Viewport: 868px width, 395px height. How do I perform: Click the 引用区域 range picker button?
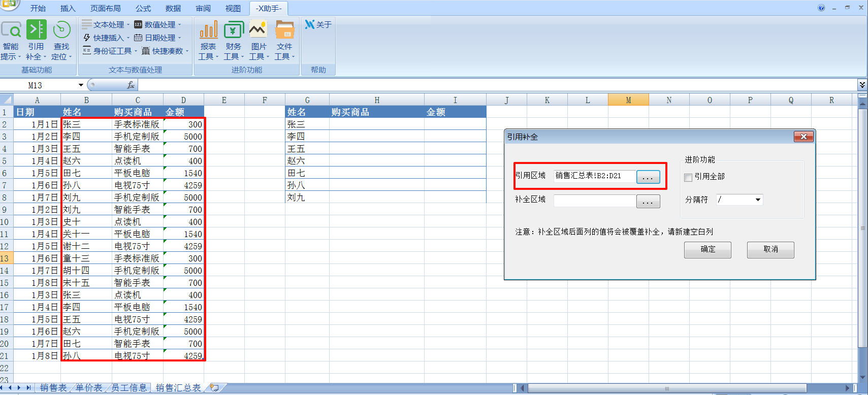648,177
